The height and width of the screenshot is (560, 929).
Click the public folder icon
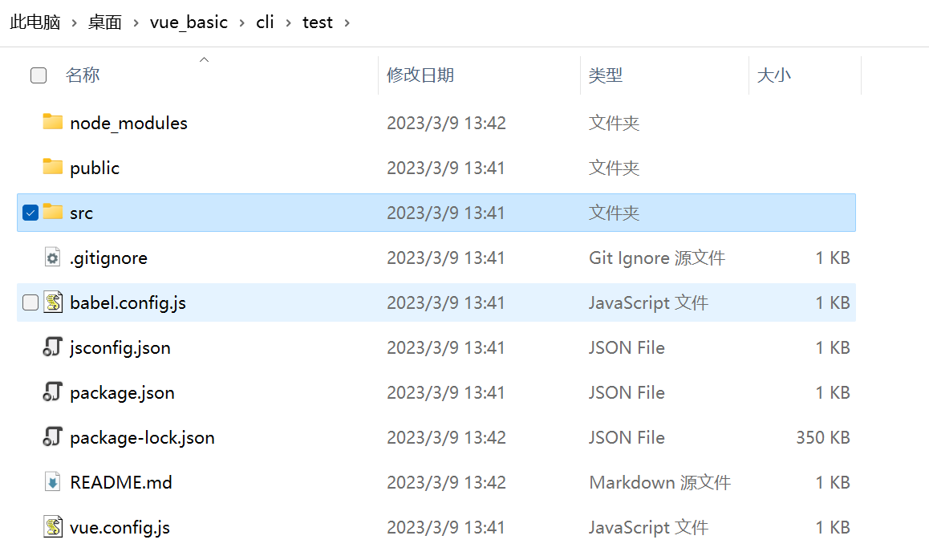(53, 168)
